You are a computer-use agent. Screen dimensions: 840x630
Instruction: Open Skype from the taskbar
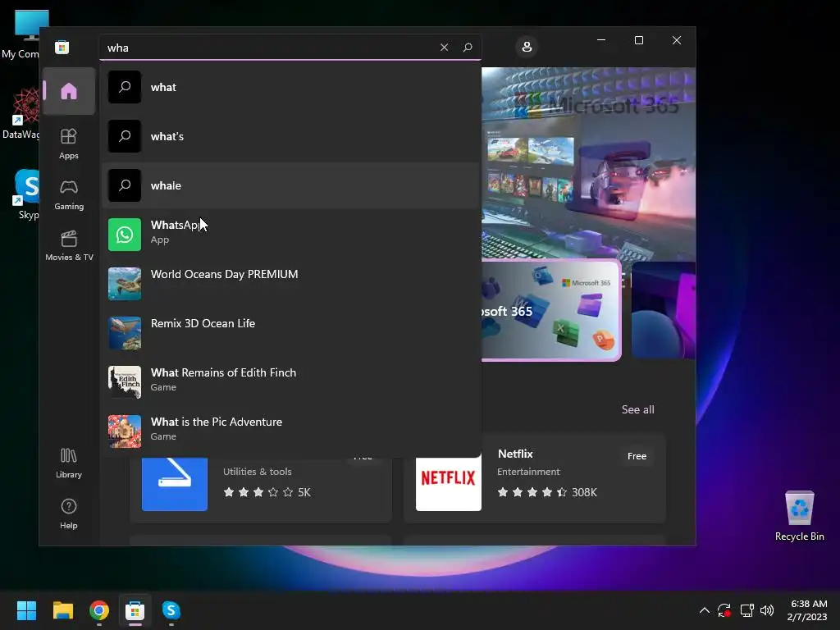pos(171,610)
